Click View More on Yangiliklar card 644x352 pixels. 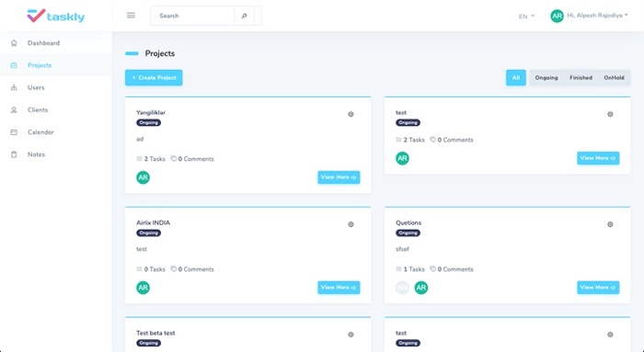(x=339, y=177)
